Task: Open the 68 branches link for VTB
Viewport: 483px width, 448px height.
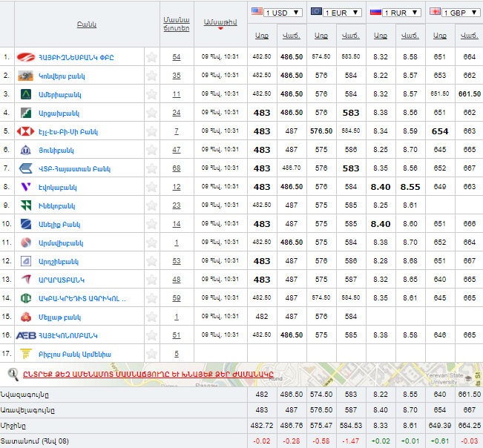Action: (177, 168)
